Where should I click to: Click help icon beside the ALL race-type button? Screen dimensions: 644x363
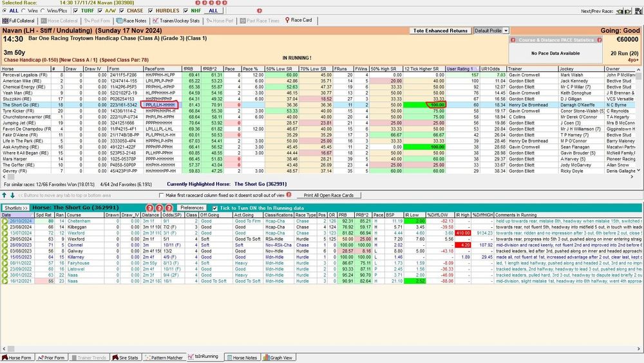[259, 11]
